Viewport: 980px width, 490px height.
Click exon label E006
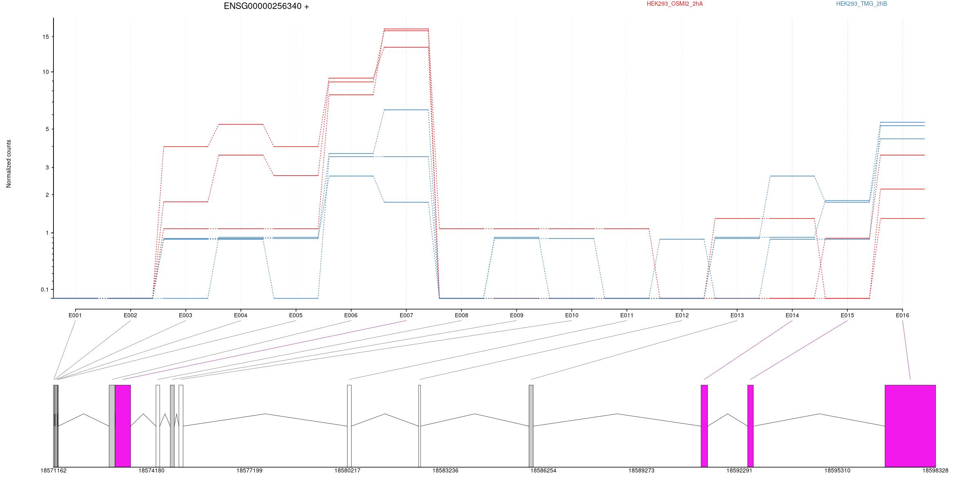click(351, 315)
